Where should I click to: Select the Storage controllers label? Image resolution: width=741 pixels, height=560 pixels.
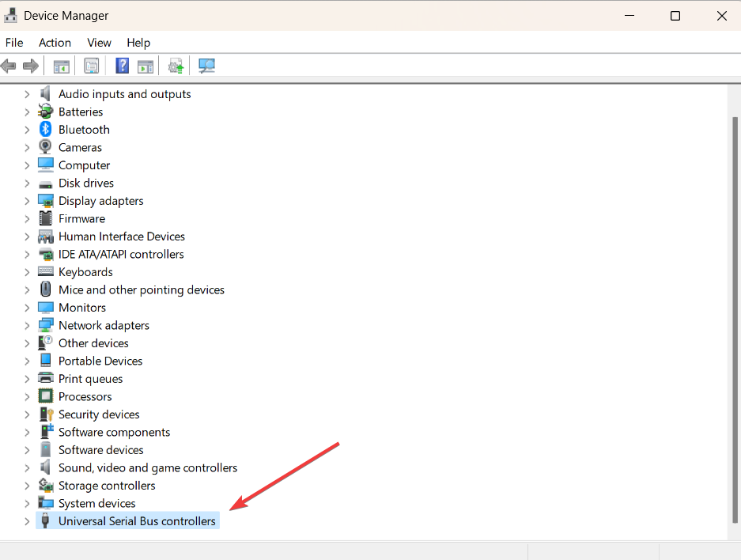pyautogui.click(x=107, y=486)
